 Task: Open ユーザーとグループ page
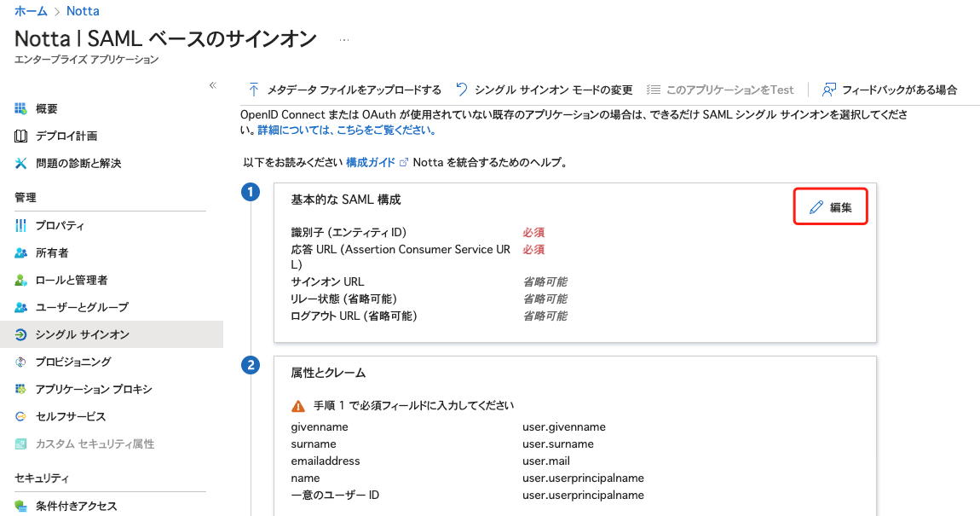tap(82, 307)
